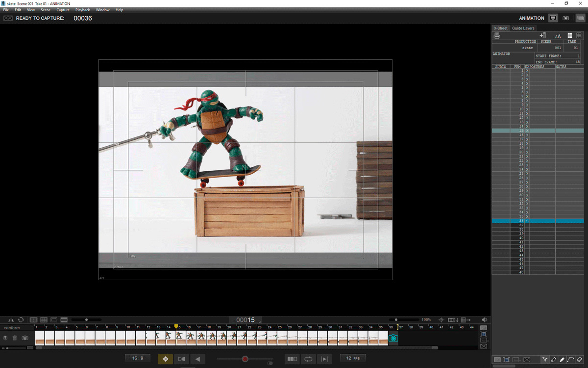Click the live view camera toggle button

pyautogui.click(x=181, y=359)
